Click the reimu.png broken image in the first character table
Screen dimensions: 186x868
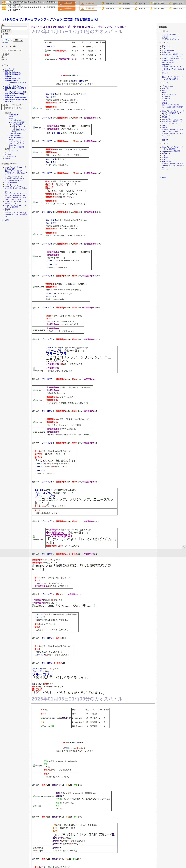[x=50, y=51]
